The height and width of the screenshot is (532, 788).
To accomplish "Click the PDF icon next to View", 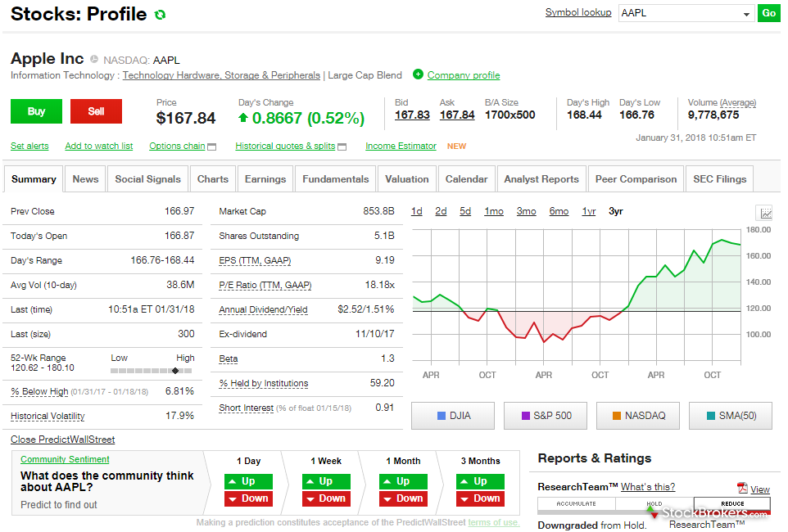I will pyautogui.click(x=742, y=488).
